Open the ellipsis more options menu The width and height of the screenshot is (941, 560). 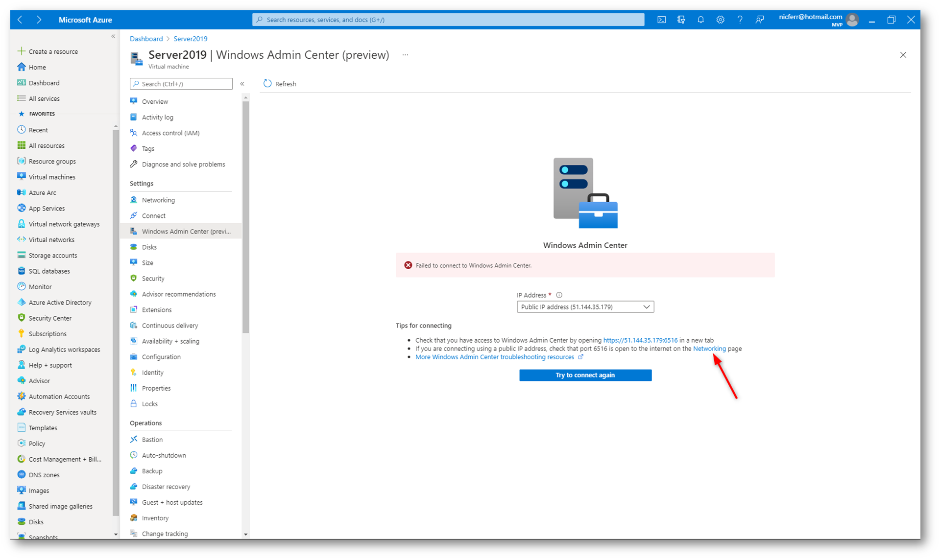[x=405, y=55]
